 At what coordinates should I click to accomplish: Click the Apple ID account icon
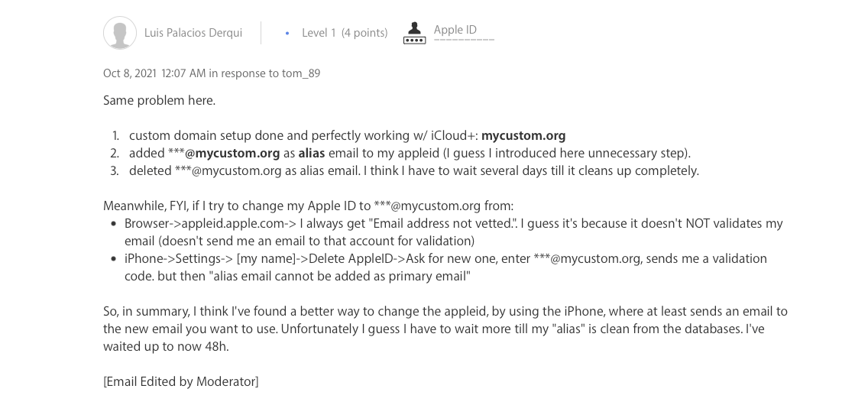(414, 33)
